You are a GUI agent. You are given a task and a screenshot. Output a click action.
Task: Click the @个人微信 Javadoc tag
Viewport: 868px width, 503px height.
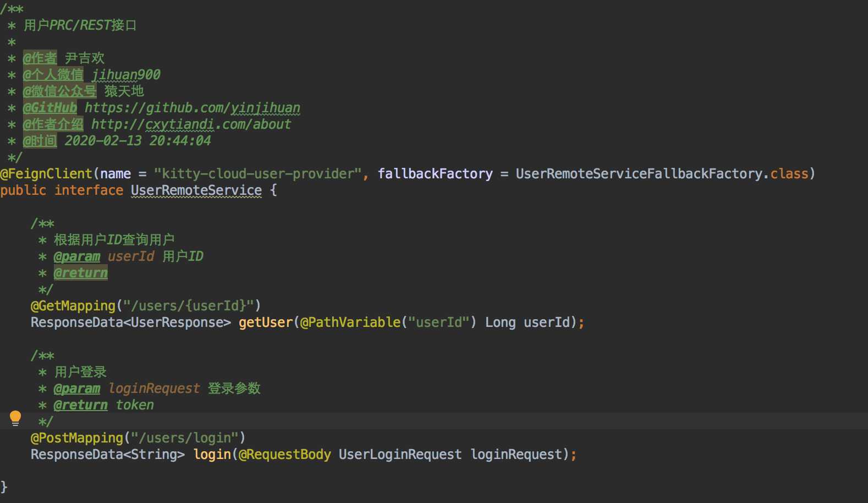tap(53, 75)
